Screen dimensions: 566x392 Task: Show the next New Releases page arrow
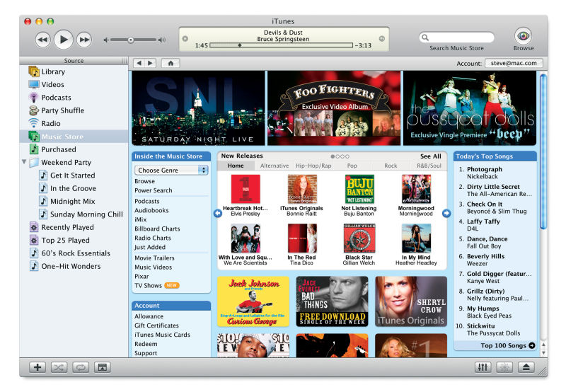pos(446,213)
